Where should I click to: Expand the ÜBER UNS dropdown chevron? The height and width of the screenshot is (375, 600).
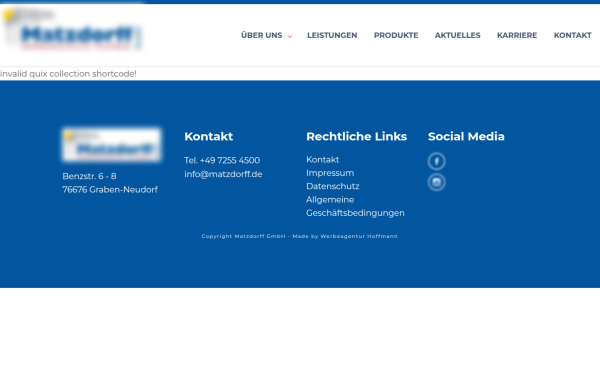pos(290,36)
